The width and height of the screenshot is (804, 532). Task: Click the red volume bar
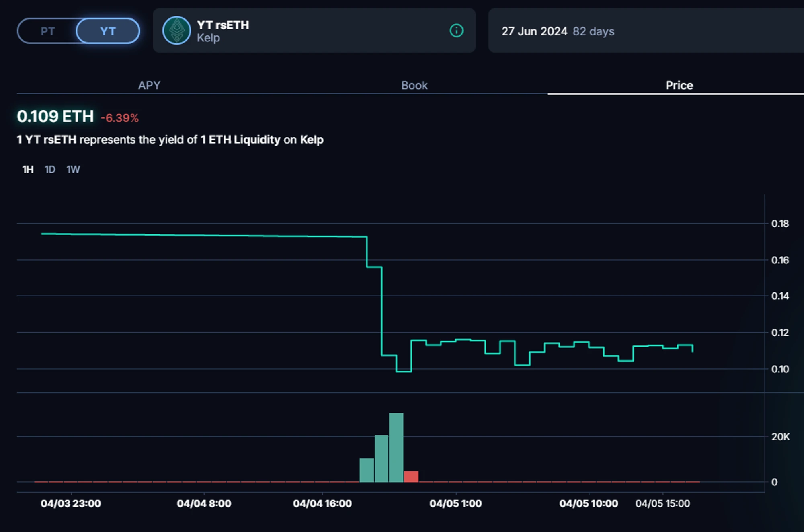(411, 477)
